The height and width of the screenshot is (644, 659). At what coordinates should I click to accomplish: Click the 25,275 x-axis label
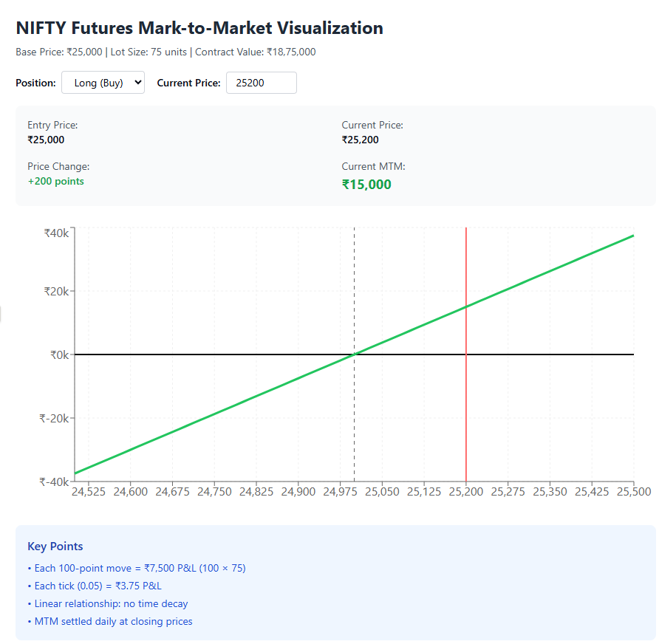[508, 492]
